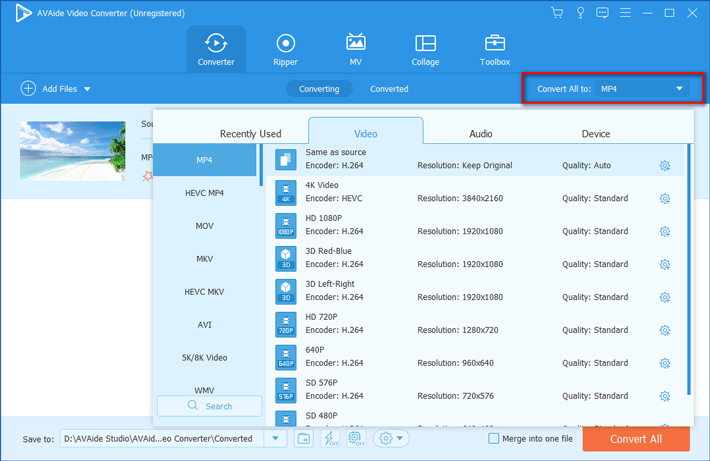Screen dimensions: 710x461
Task: Switch to the Audio format tab
Action: 480,133
